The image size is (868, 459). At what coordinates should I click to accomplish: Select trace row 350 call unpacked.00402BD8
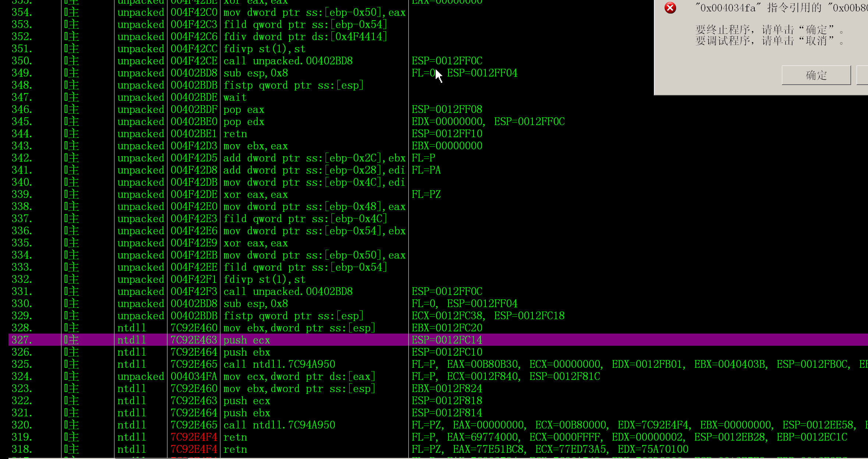click(438, 61)
